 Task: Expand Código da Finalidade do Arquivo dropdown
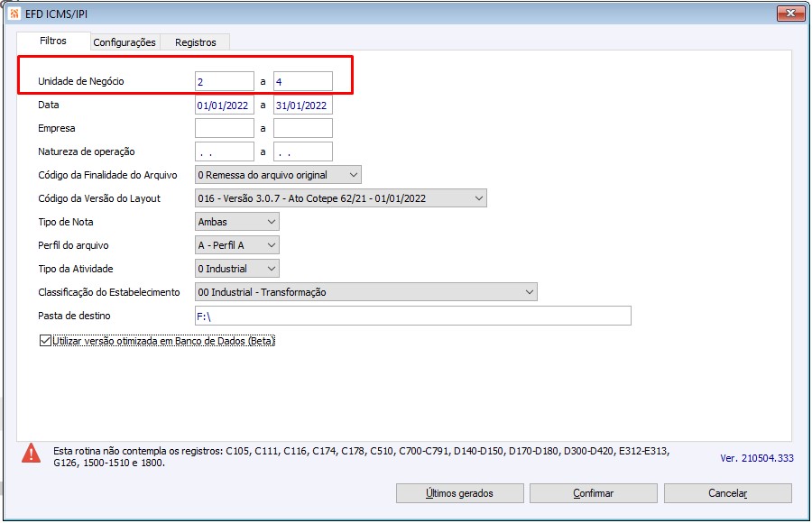[x=278, y=175]
